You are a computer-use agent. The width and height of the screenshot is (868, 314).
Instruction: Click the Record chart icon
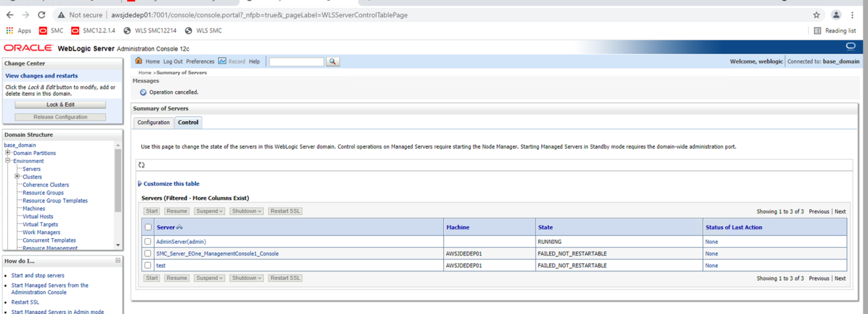point(222,61)
